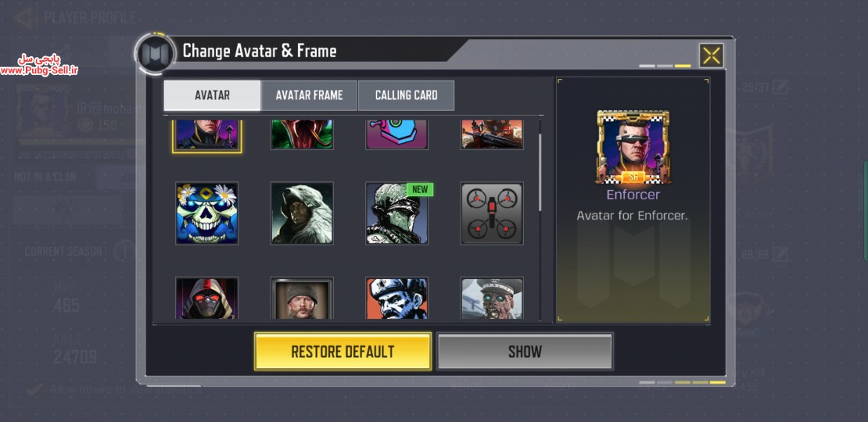Select the AVATAR tab
This screenshot has width=868, height=422.
(212, 95)
